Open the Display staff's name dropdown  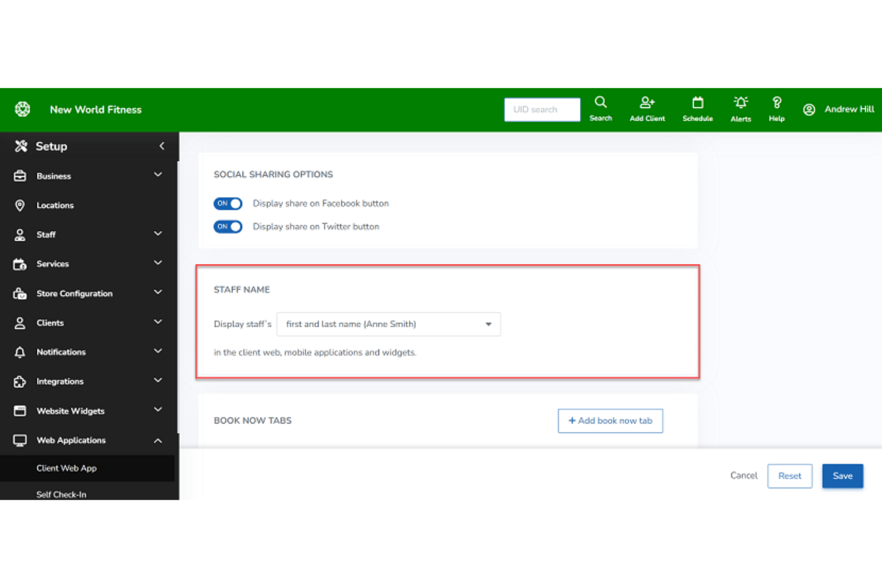pos(389,324)
